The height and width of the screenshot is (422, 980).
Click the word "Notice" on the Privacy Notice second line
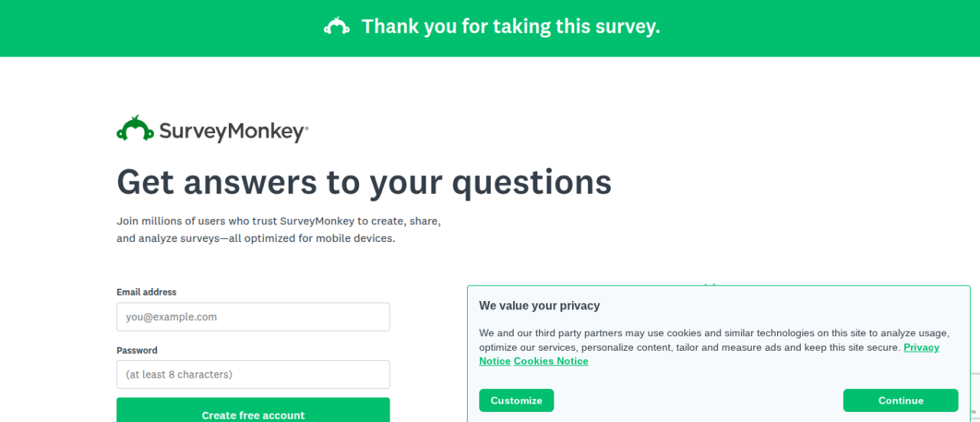coord(495,361)
